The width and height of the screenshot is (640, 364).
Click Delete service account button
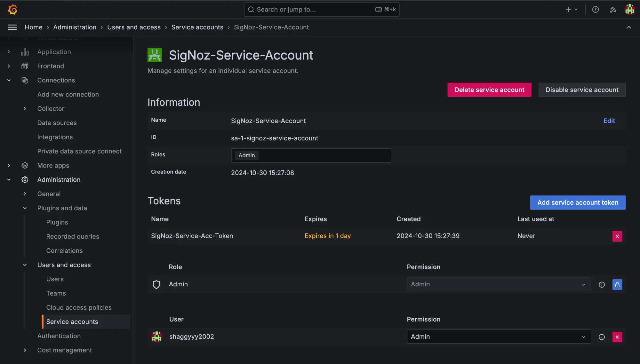point(489,90)
